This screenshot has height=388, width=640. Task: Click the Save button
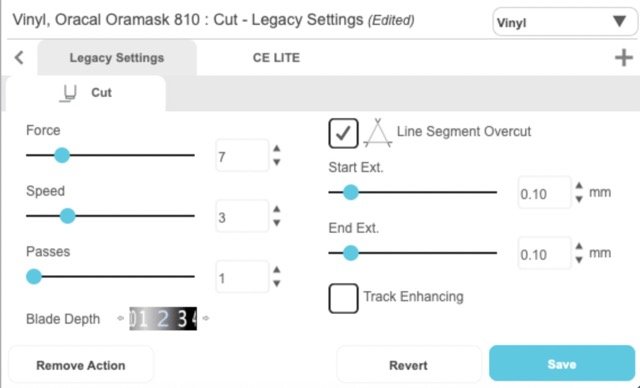(x=562, y=364)
